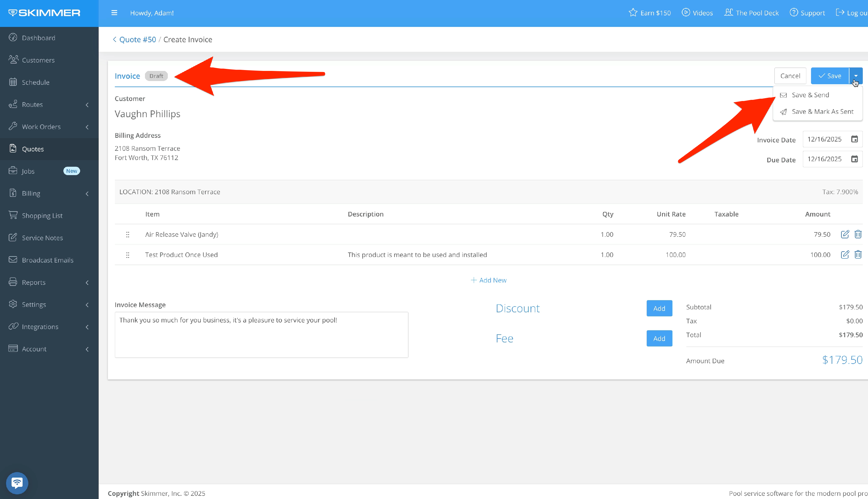Add a Discount to the invoice
The height and width of the screenshot is (499, 868).
coord(659,308)
